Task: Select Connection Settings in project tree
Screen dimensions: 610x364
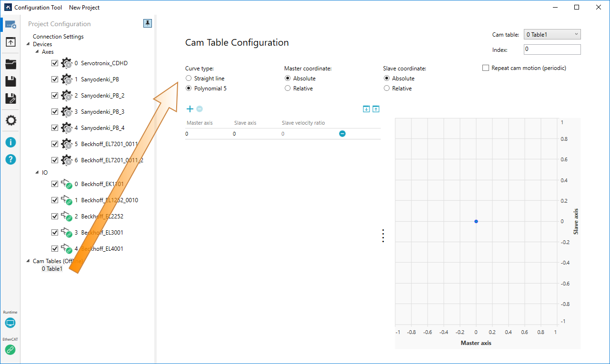Action: coord(58,37)
